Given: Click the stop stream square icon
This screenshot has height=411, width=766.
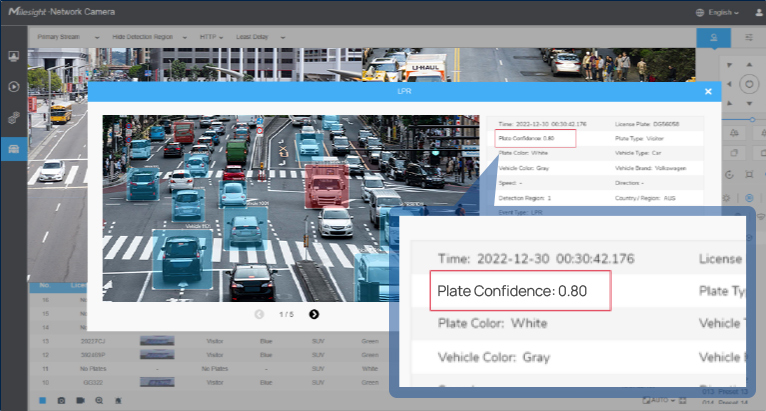Looking at the screenshot, I should [x=42, y=400].
